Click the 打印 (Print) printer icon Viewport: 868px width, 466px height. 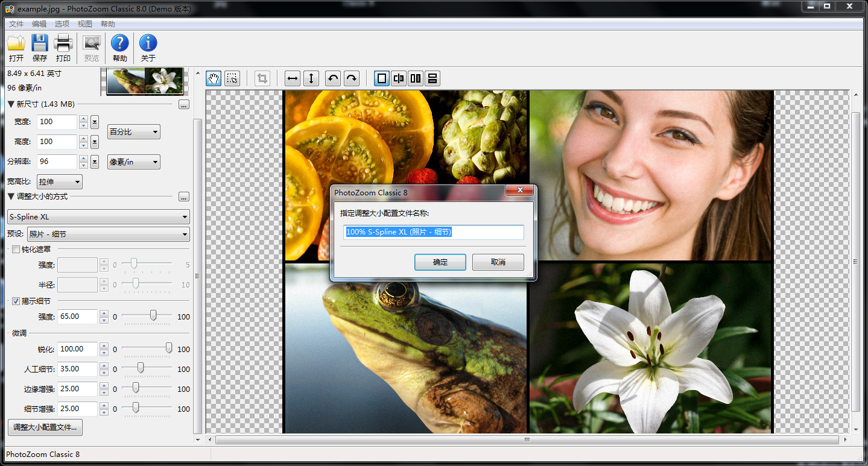(63, 43)
